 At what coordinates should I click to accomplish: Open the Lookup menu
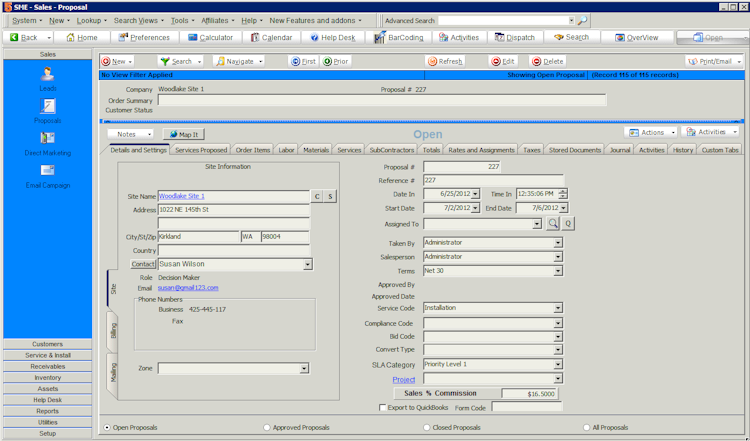(x=91, y=20)
